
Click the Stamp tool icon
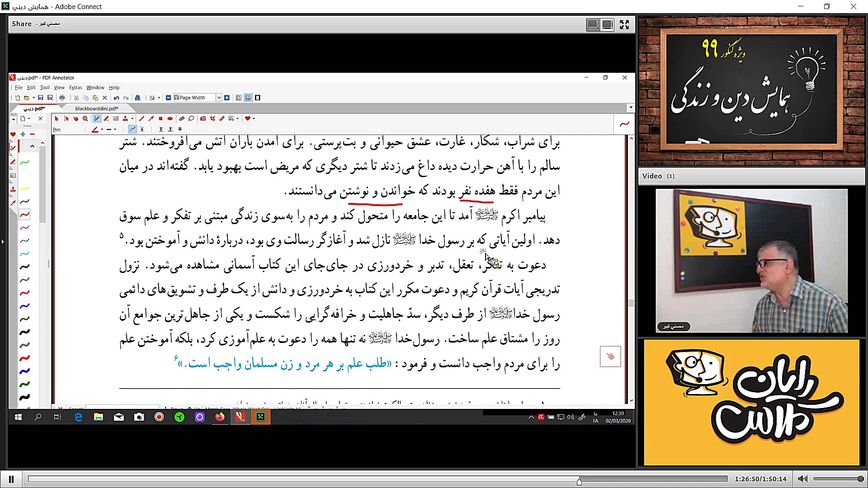pyautogui.click(x=125, y=118)
